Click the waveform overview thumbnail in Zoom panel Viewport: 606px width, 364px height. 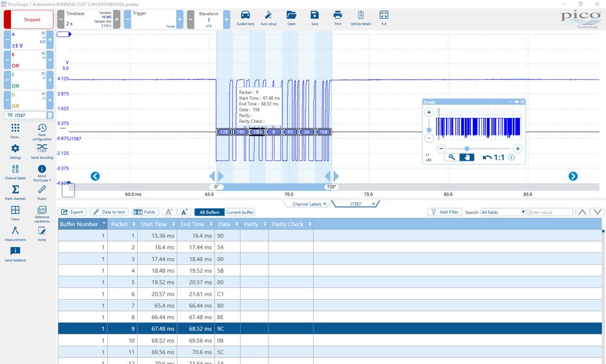pos(478,128)
